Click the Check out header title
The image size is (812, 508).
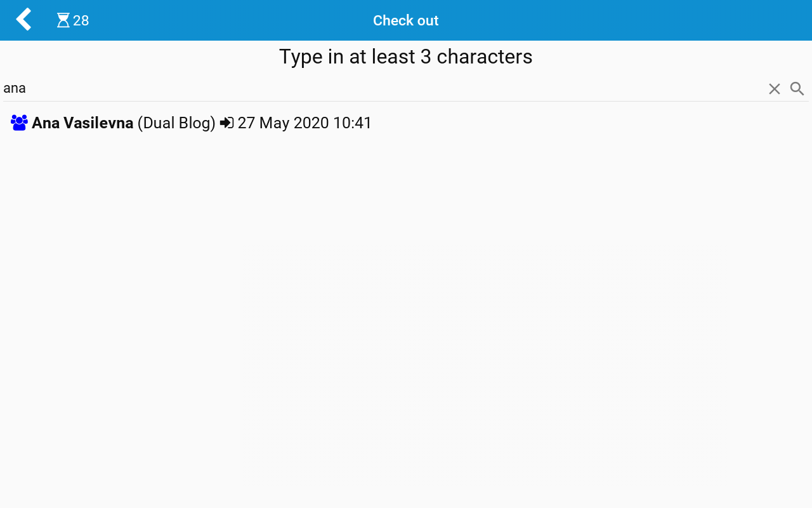405,20
